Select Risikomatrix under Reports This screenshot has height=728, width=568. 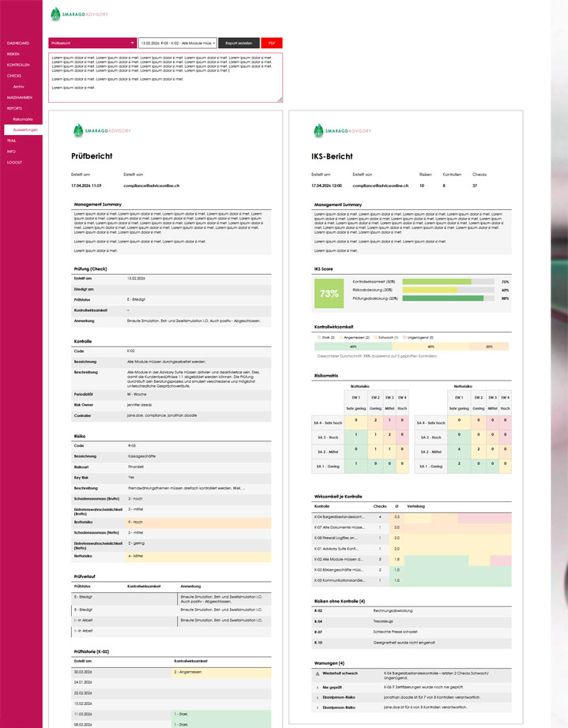[23, 118]
